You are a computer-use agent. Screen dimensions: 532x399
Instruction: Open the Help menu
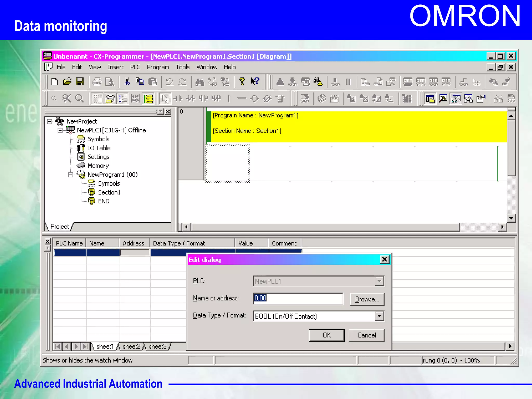(x=230, y=67)
